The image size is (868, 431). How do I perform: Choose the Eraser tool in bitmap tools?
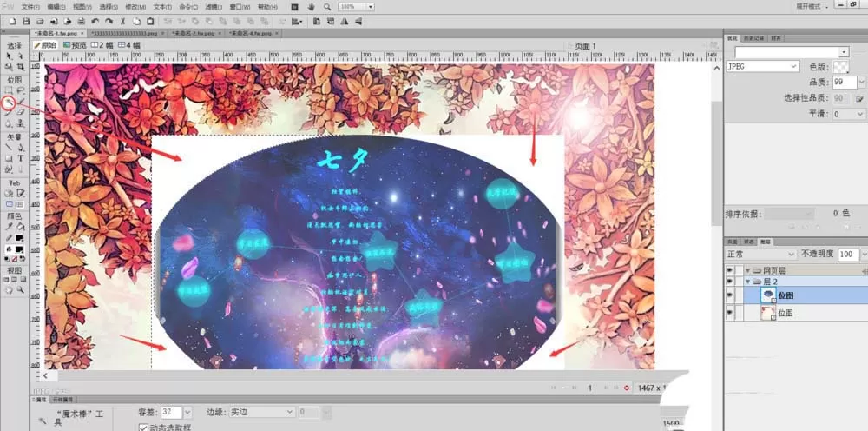21,112
